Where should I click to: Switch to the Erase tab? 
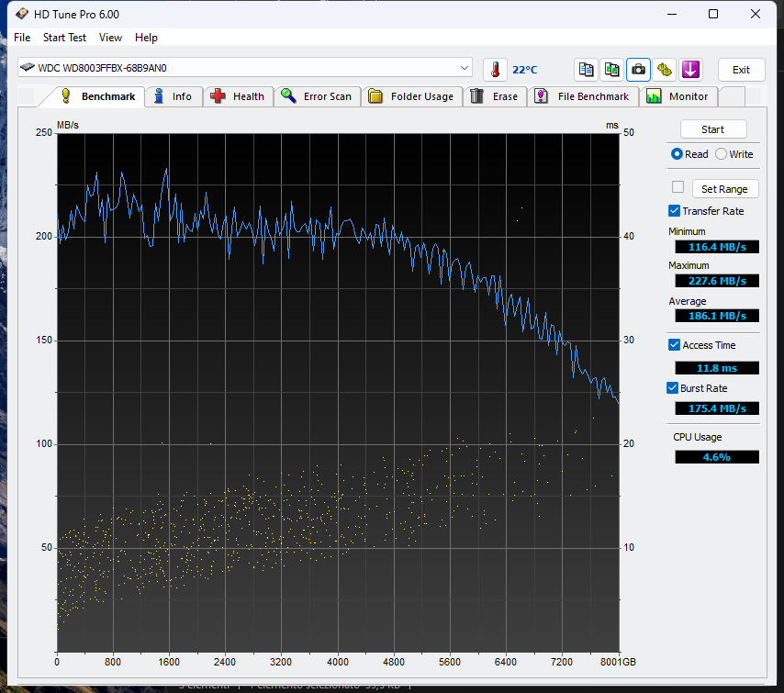point(495,96)
